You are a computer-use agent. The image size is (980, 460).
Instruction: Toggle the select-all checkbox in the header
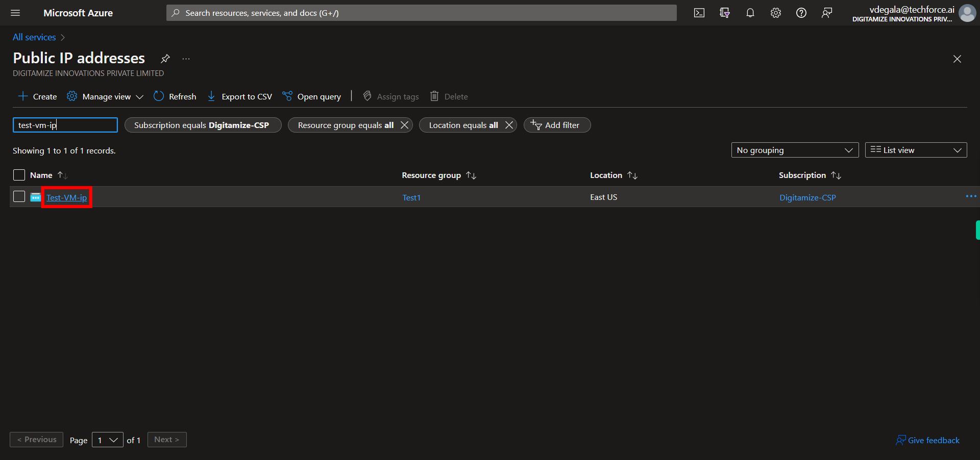coord(19,175)
